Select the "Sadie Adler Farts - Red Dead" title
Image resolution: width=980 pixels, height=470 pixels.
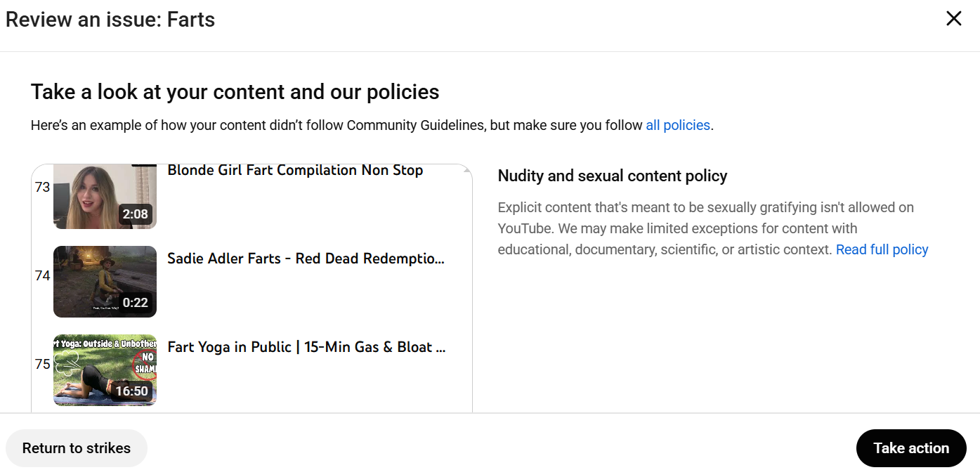click(x=306, y=259)
